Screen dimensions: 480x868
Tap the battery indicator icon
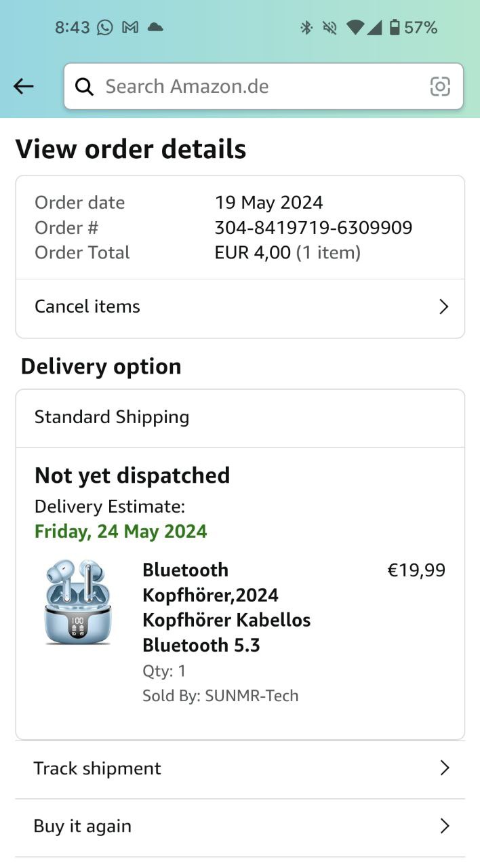pyautogui.click(x=394, y=27)
